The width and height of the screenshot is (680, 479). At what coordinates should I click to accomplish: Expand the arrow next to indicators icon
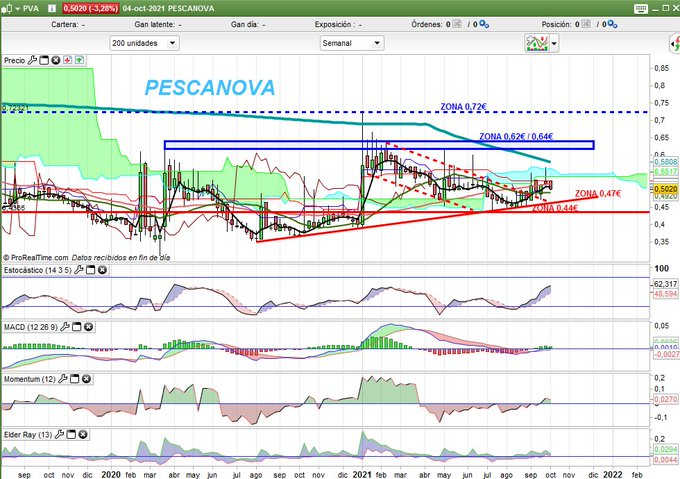click(x=554, y=43)
